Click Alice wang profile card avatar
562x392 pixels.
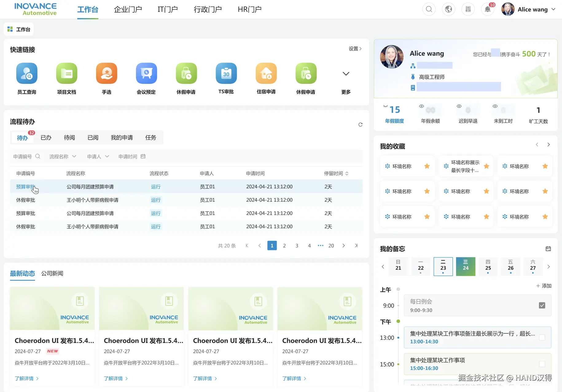tap(392, 57)
